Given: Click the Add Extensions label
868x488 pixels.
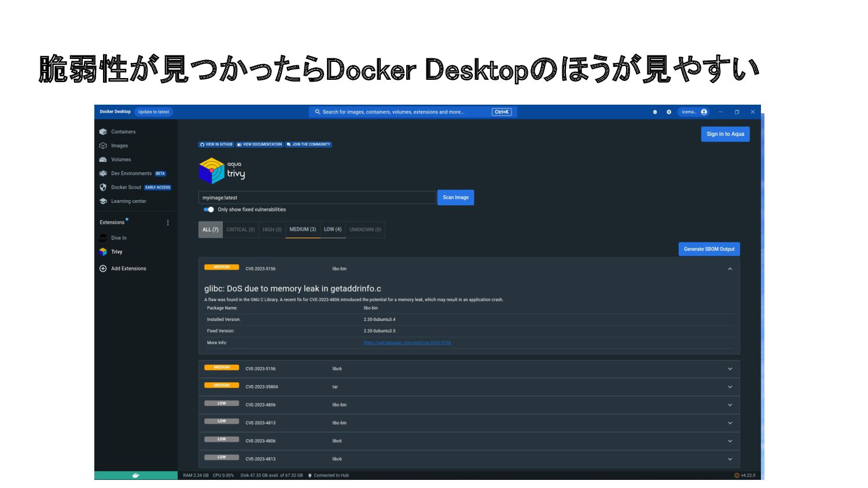Looking at the screenshot, I should (x=128, y=269).
